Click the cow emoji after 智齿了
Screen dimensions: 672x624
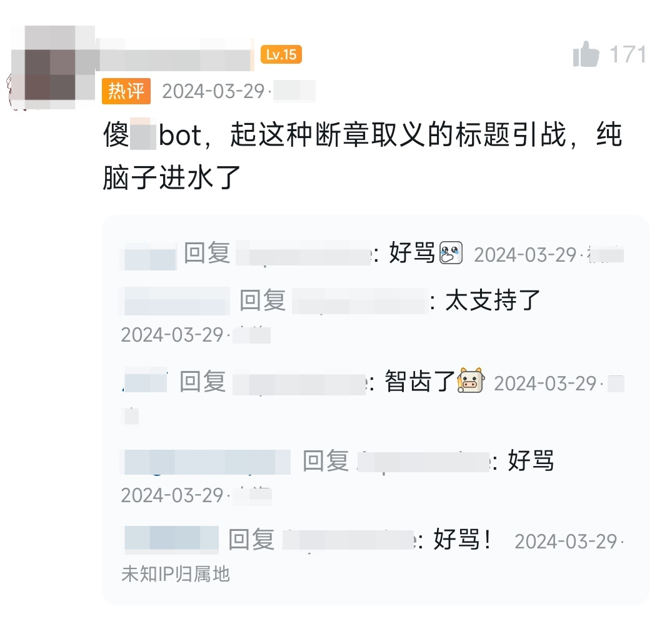point(471,380)
